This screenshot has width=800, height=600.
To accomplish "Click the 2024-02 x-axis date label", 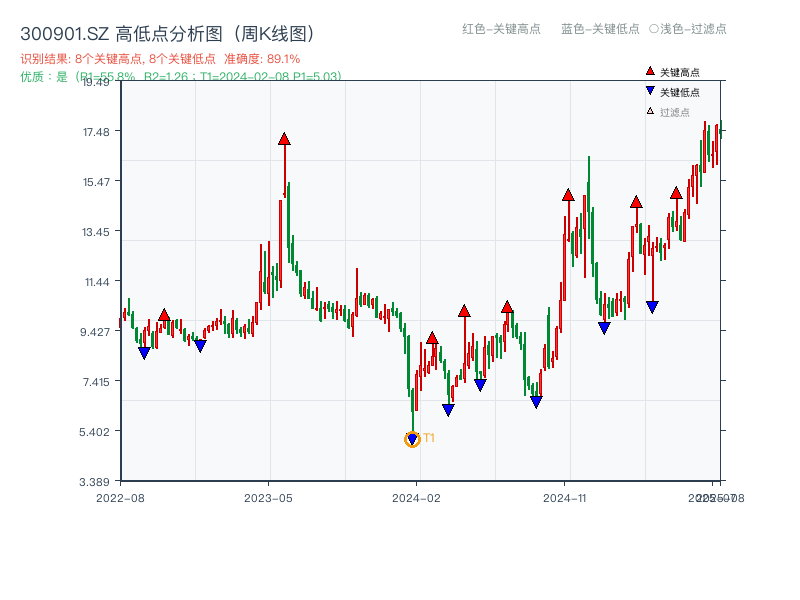I will [x=416, y=498].
